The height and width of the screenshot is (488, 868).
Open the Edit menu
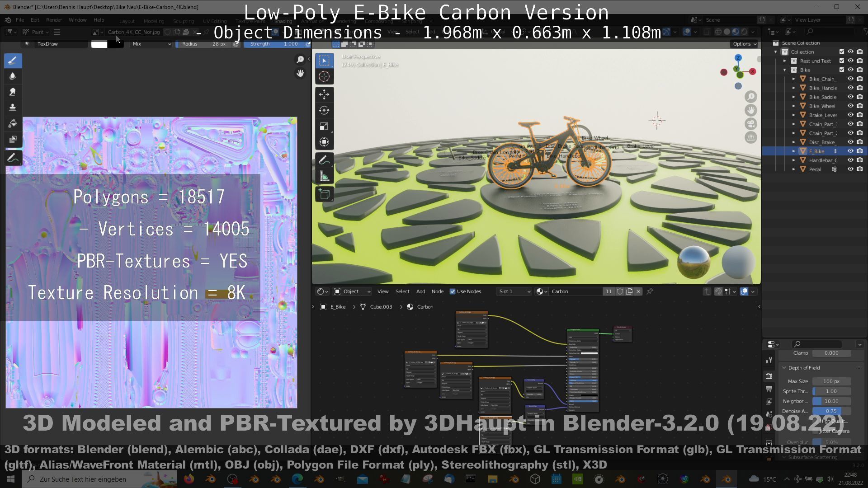(35, 20)
